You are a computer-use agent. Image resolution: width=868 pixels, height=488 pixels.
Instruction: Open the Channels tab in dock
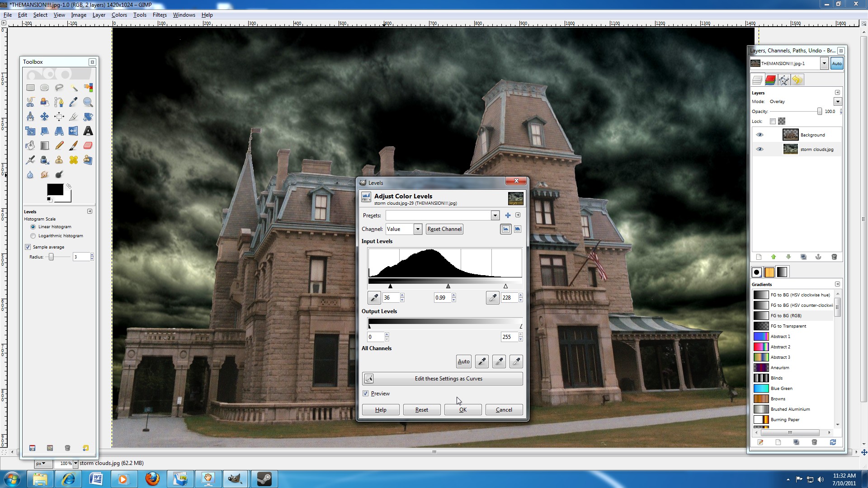(x=770, y=80)
